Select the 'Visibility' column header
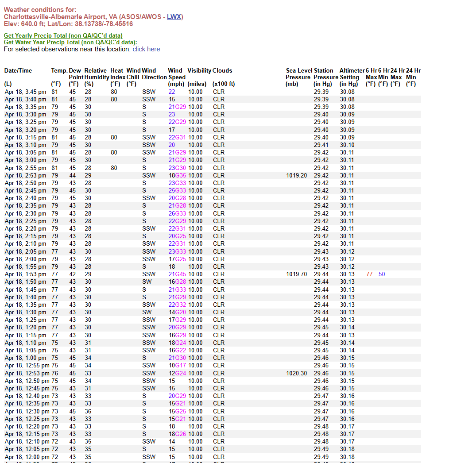The width and height of the screenshot is (476, 463). click(x=199, y=71)
